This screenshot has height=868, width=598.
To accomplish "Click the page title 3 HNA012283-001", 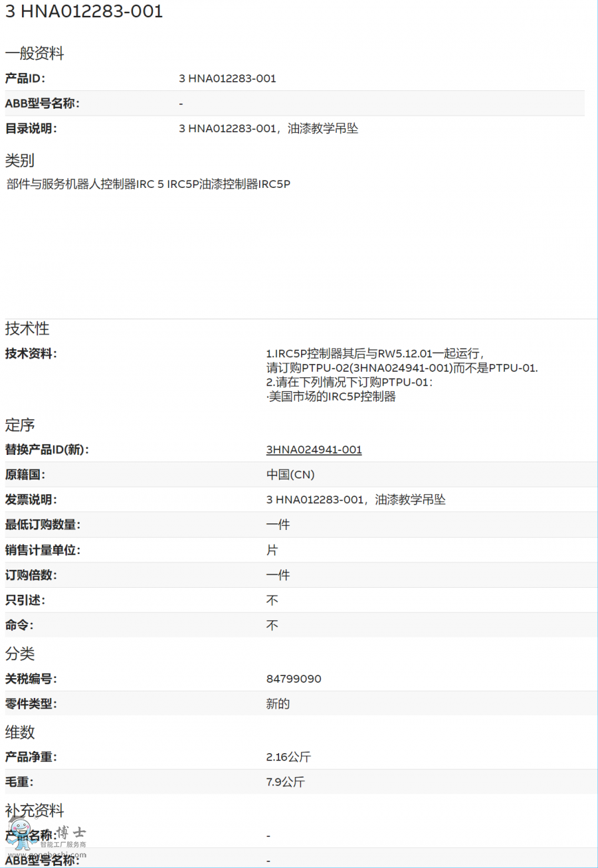I will (83, 11).
